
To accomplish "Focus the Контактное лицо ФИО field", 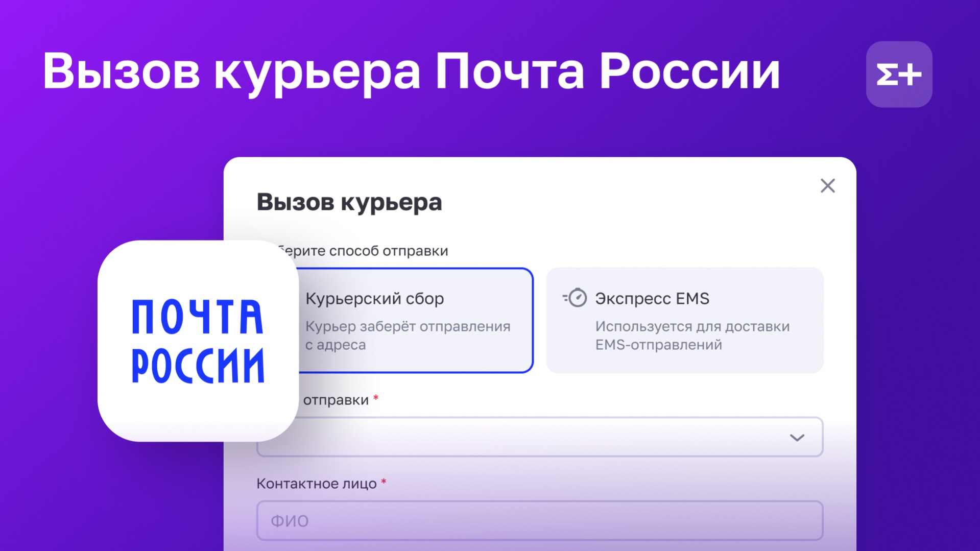I will point(540,520).
